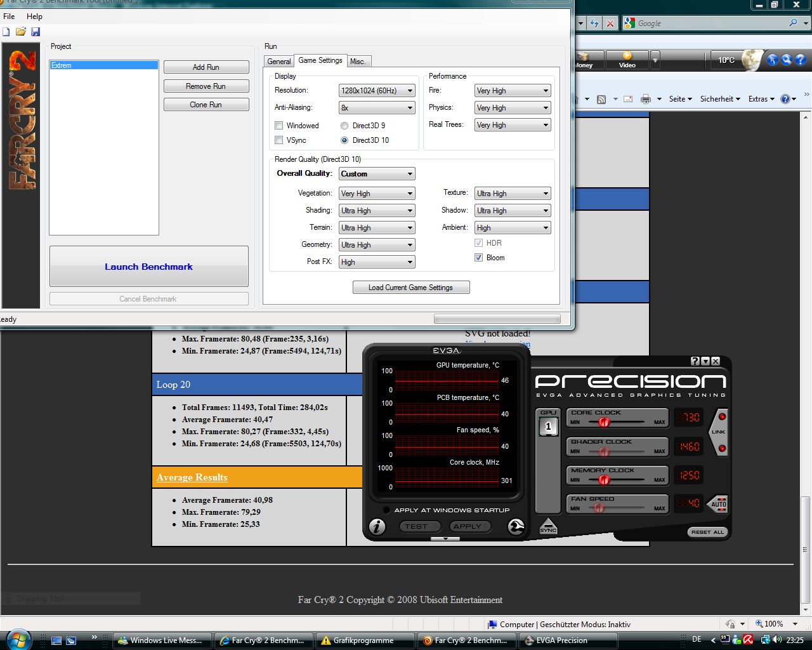Image resolution: width=812 pixels, height=650 pixels.
Task: Select GPU 1 in Precision
Action: pos(549,427)
